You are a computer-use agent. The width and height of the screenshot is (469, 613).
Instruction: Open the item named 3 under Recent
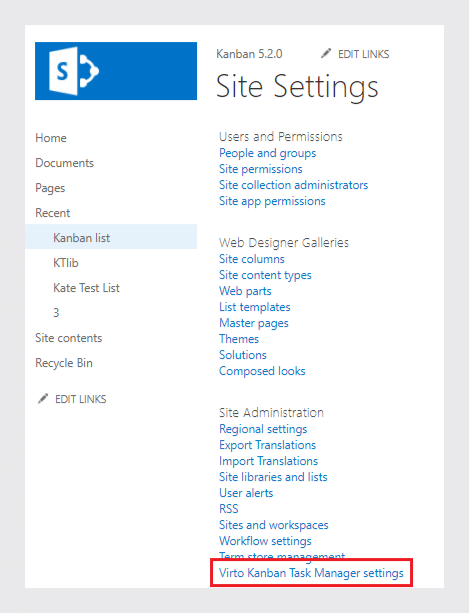(x=56, y=313)
